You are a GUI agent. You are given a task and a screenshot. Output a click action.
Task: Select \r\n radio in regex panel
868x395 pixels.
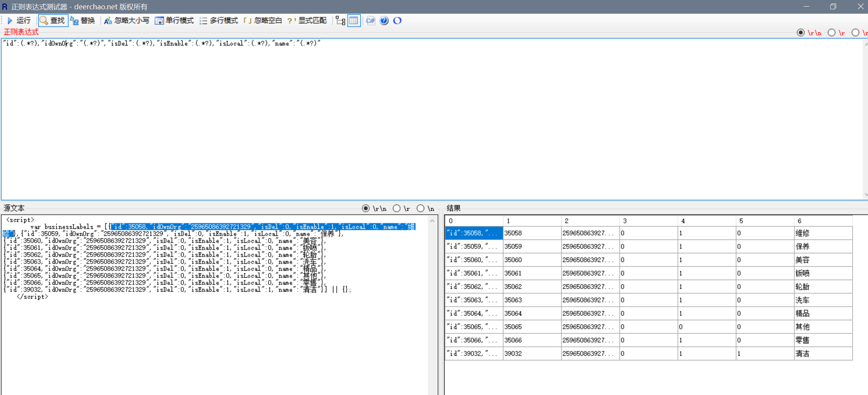809,33
